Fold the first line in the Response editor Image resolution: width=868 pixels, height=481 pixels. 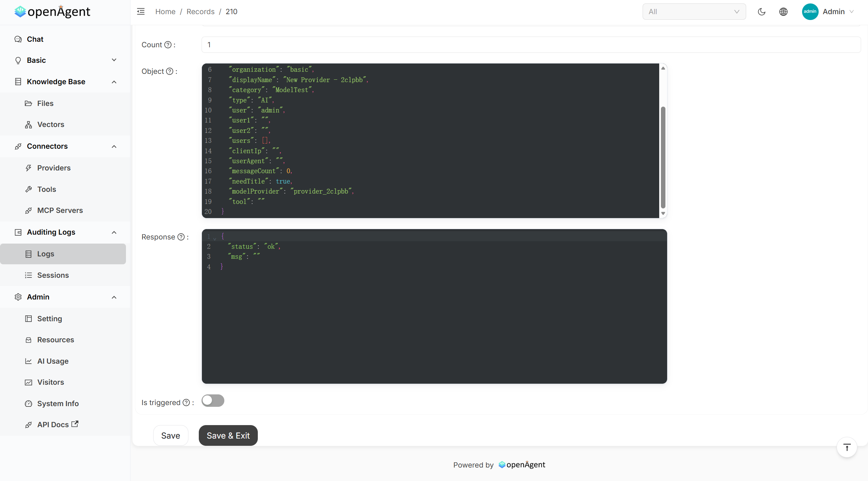215,238
